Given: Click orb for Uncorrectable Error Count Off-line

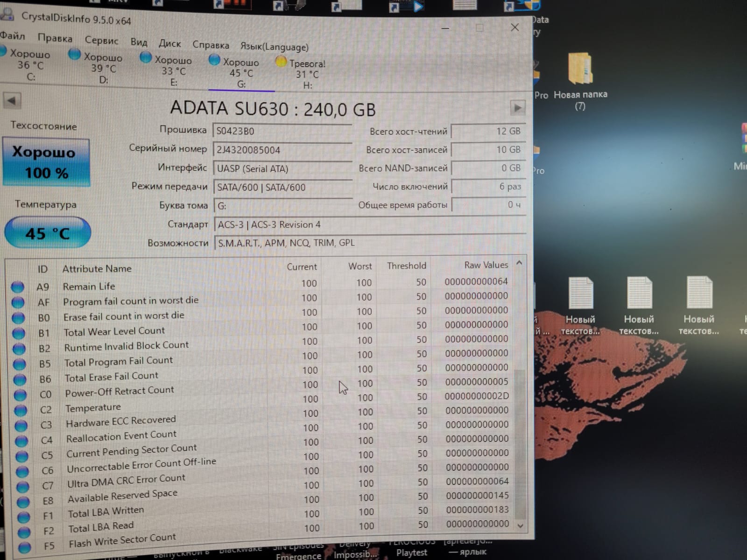Looking at the screenshot, I should click(23, 471).
